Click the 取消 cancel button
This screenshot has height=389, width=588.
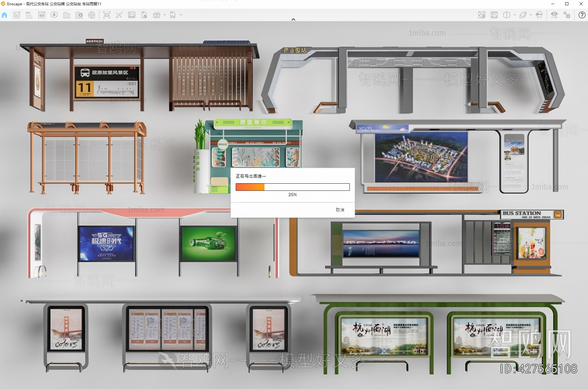pyautogui.click(x=340, y=210)
